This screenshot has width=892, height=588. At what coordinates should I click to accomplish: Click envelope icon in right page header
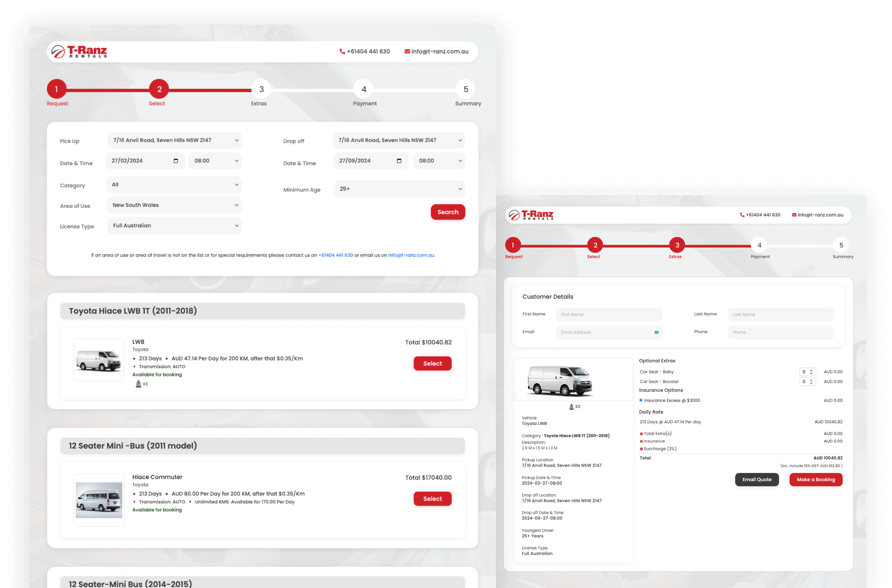point(794,215)
